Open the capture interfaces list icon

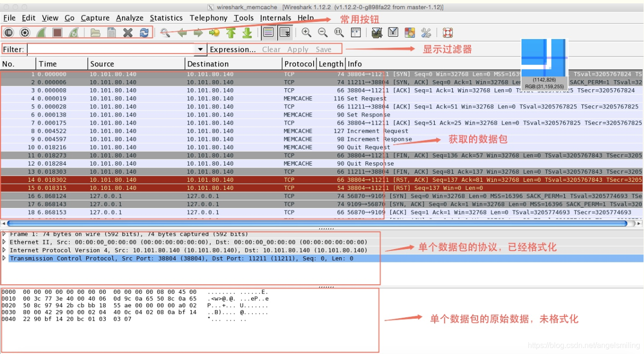coord(9,33)
